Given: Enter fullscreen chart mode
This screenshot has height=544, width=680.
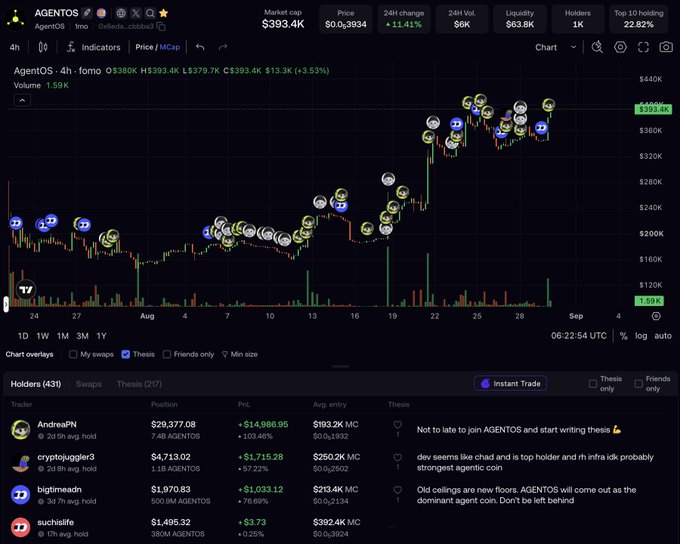Looking at the screenshot, I should (643, 47).
